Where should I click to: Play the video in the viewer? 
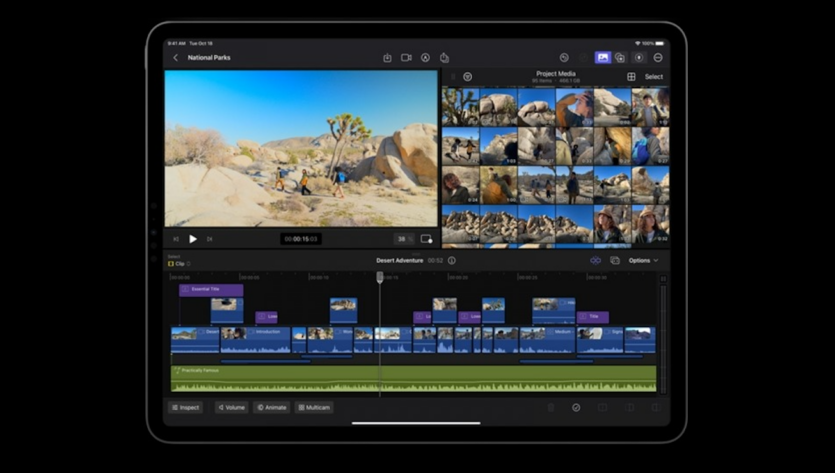(x=193, y=239)
